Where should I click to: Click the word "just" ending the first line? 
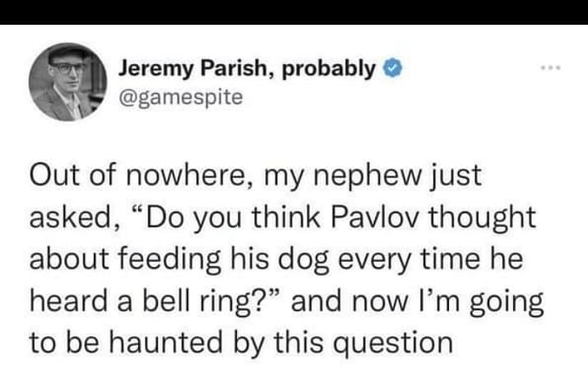(455, 182)
